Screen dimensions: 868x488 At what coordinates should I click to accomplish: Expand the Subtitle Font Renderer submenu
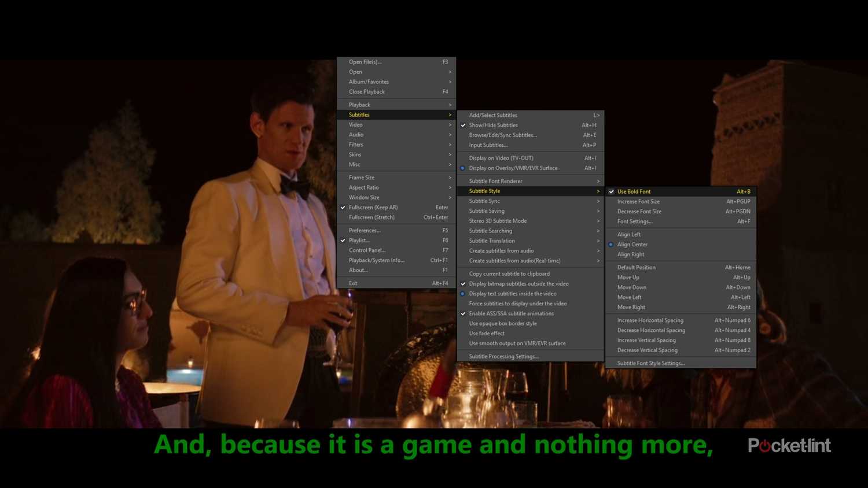[x=495, y=181]
